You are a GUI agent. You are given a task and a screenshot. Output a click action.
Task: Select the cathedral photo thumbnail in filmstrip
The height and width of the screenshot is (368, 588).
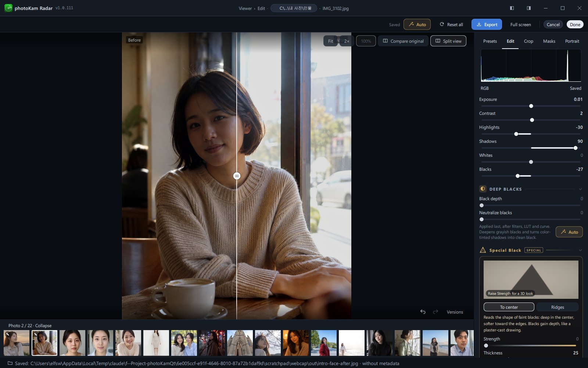click(240, 343)
